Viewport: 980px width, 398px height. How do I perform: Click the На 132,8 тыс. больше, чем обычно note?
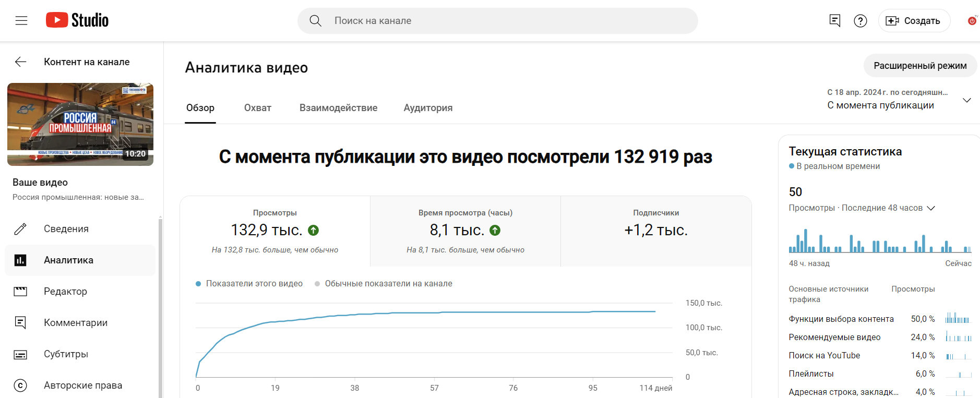pyautogui.click(x=275, y=250)
